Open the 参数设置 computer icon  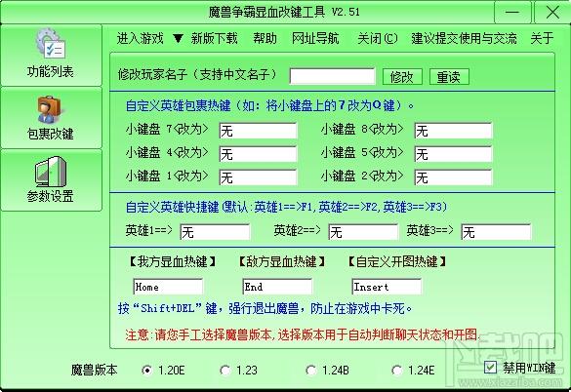(51, 172)
